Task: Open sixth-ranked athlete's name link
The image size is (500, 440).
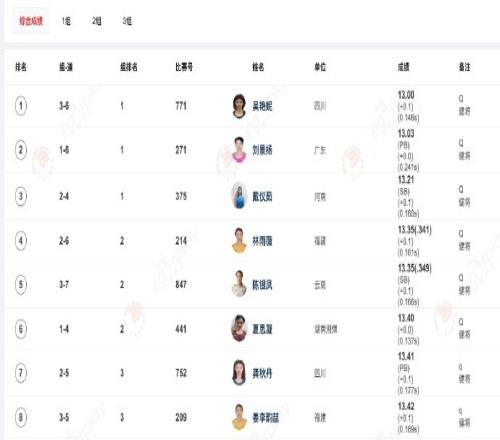Action: point(262,329)
